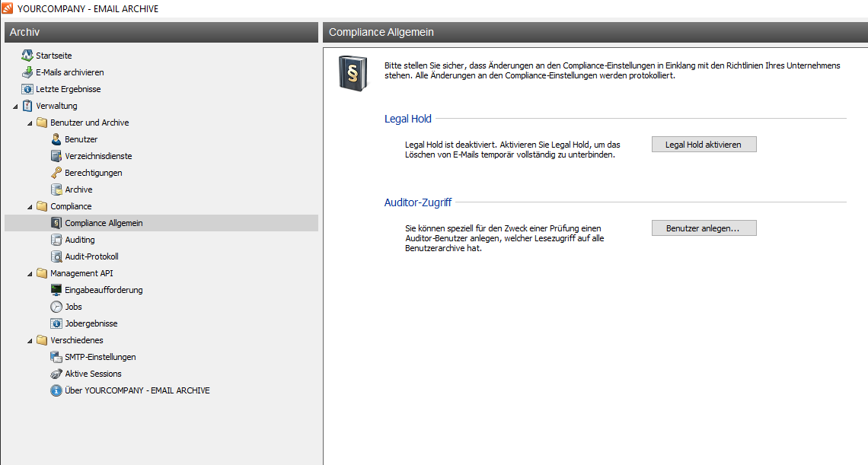
Task: Collapse the Benutzer und Archive folder
Action: coord(30,123)
